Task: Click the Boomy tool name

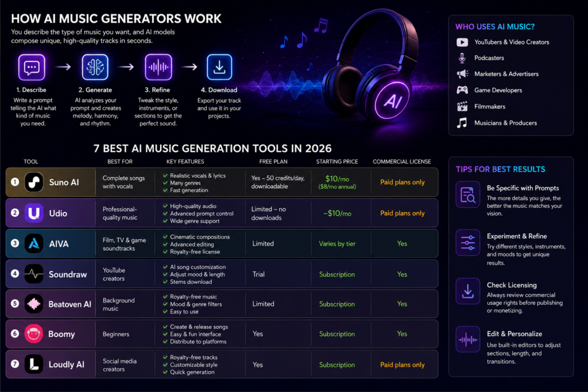Action: [x=61, y=334]
